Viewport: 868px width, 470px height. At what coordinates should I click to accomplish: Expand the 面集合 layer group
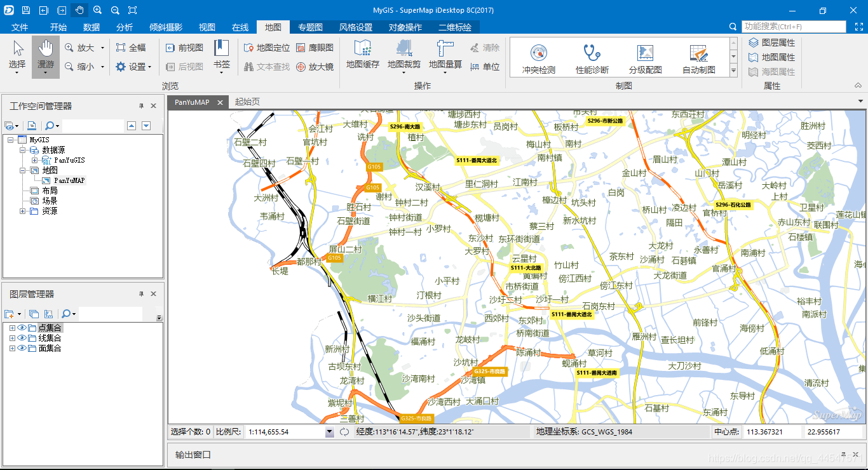click(x=12, y=348)
